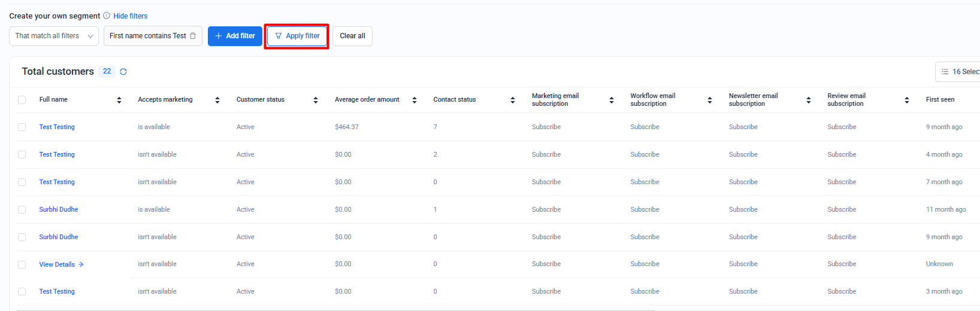Sort by Average order amount
980x311 pixels.
click(415, 100)
